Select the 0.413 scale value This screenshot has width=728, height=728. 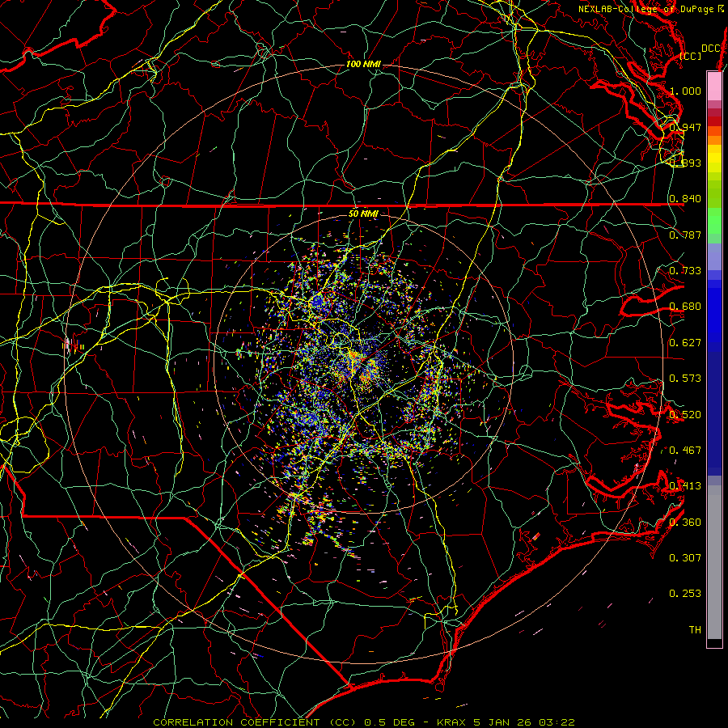[x=685, y=486]
